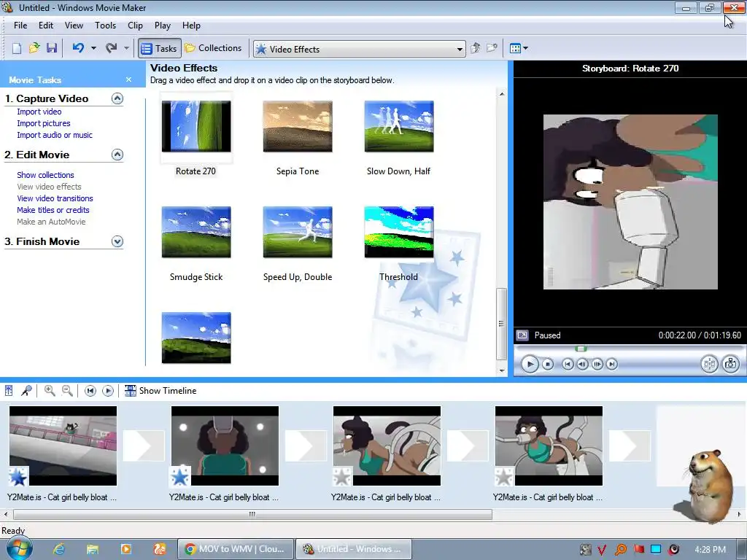The width and height of the screenshot is (747, 560).
Task: Step to Previous Frame in monitor
Action: tap(582, 365)
